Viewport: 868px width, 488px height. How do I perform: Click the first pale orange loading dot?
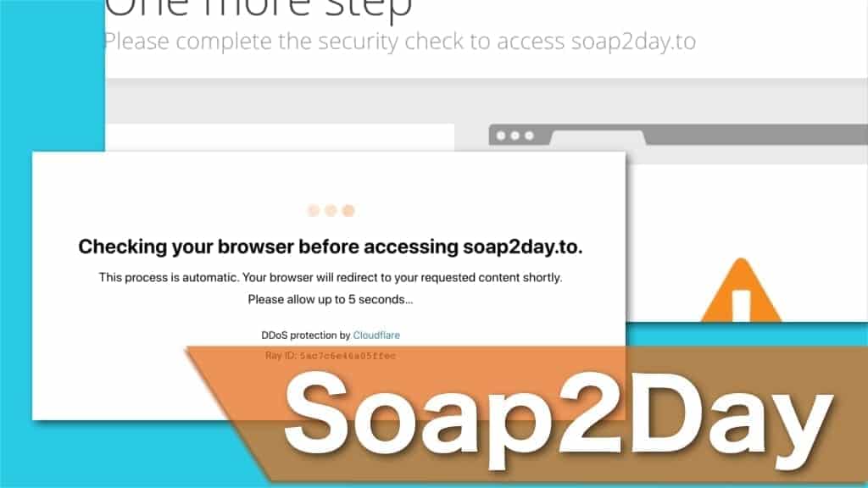[314, 210]
